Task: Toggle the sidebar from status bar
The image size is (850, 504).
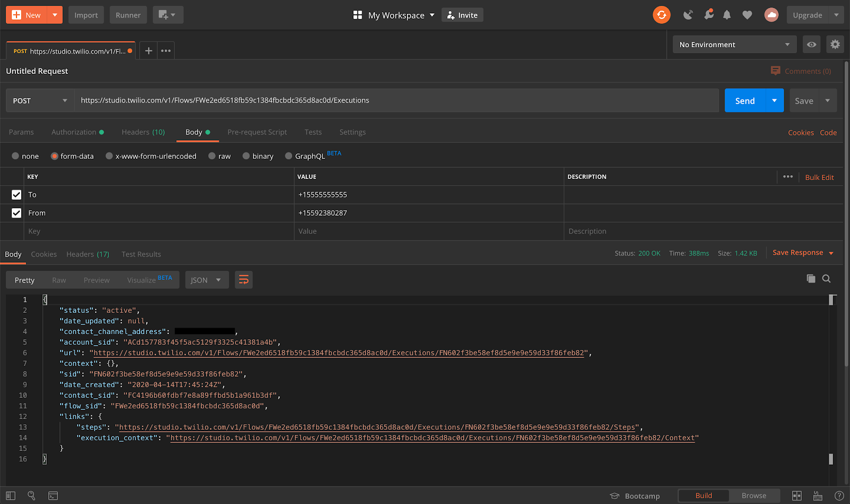Action: point(11,496)
